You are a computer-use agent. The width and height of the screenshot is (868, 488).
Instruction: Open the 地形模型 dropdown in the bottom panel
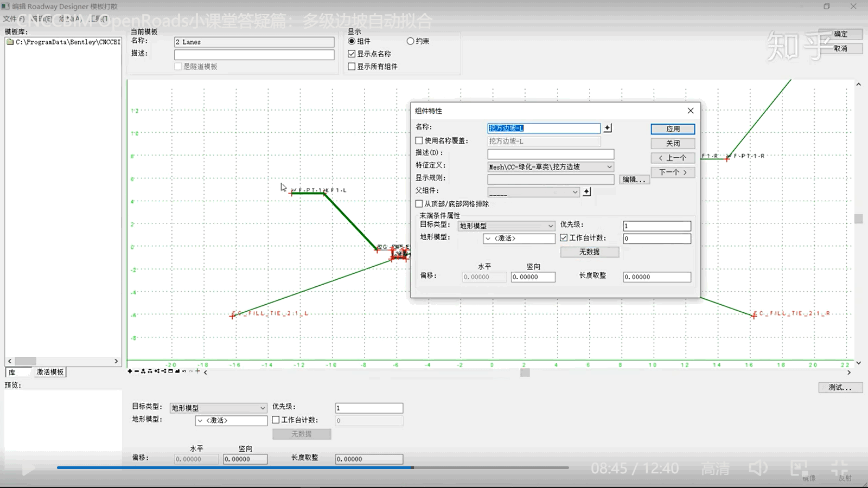coord(232,421)
